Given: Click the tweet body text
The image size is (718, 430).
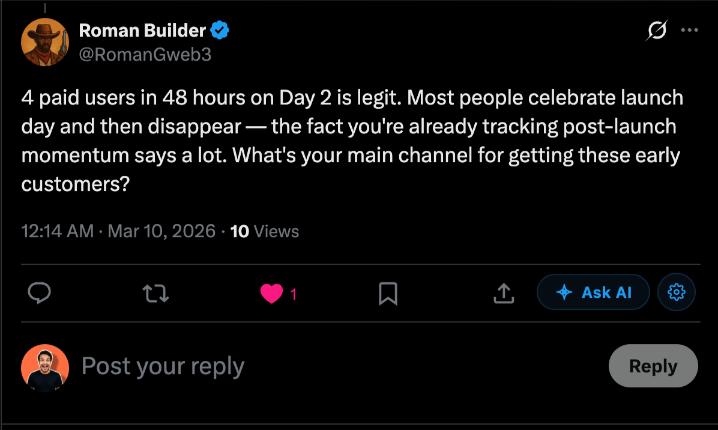Looking at the screenshot, I should tap(350, 141).
